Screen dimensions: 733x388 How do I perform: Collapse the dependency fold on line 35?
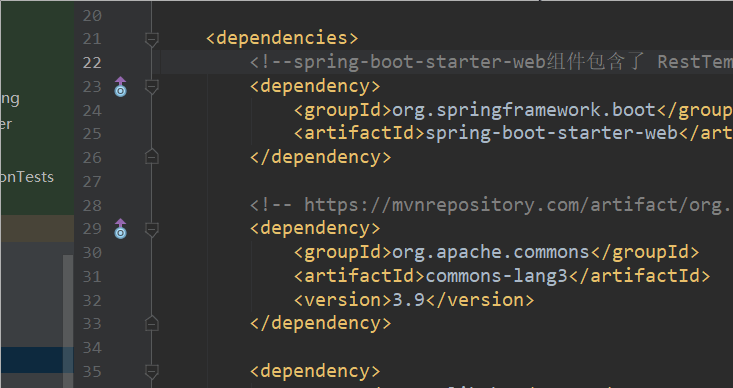(151, 372)
